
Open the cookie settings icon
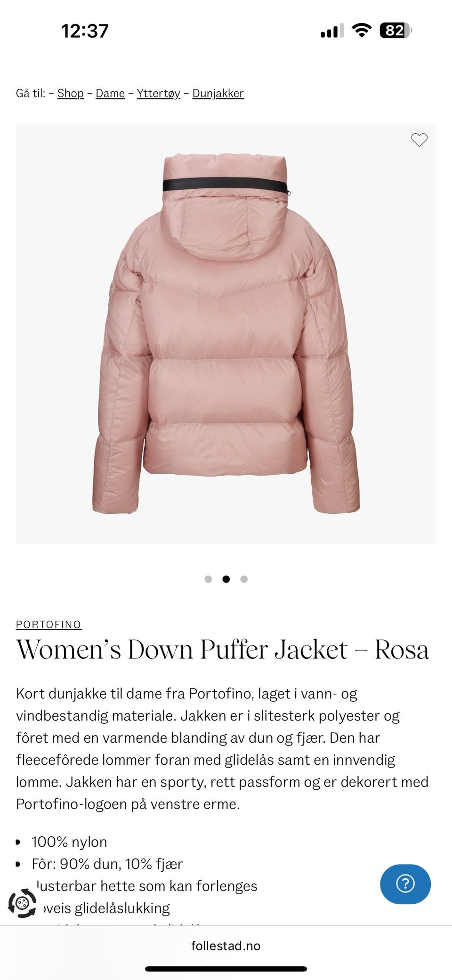[22, 903]
